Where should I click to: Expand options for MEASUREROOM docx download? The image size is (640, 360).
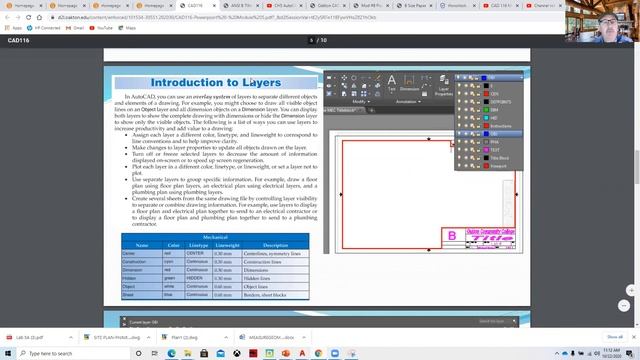tap(304, 338)
